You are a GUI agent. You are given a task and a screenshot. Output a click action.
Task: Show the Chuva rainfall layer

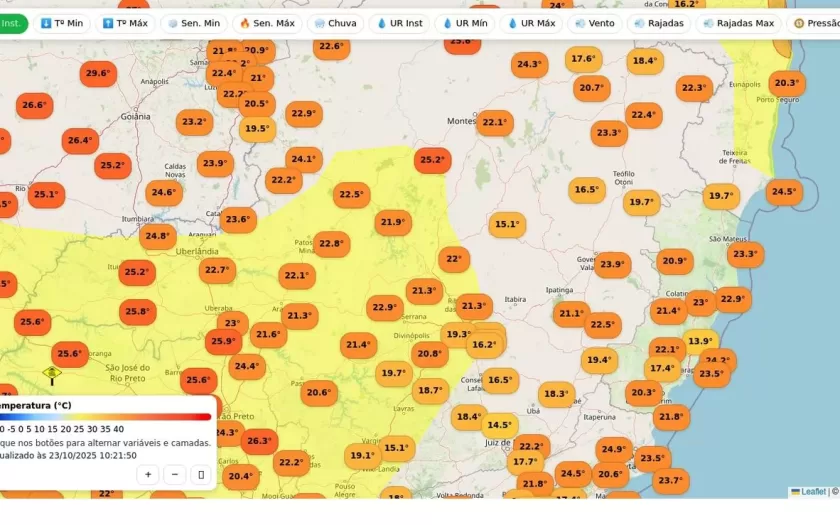tap(333, 23)
